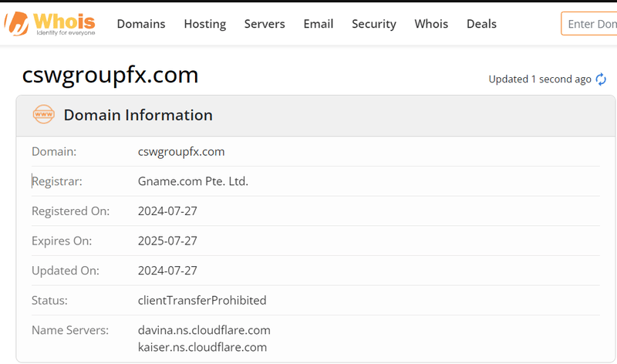
Task: Click the davina.ns.cloudflare.com name server
Action: point(204,330)
